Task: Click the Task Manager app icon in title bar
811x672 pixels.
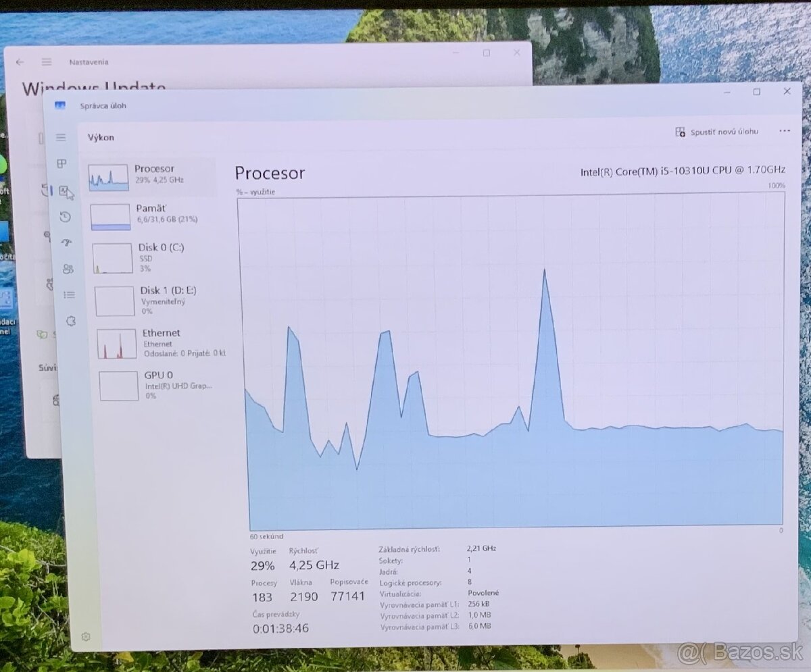Action: point(60,105)
